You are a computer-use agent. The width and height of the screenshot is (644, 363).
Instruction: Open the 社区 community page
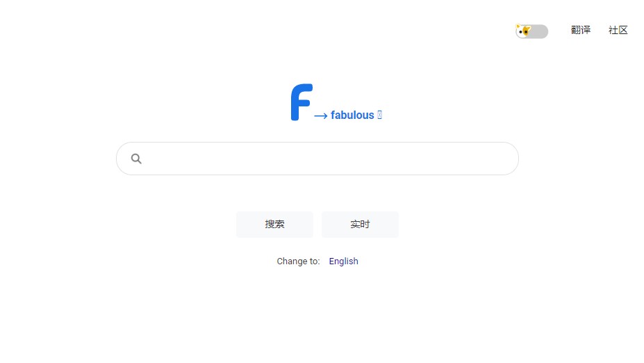pos(618,30)
